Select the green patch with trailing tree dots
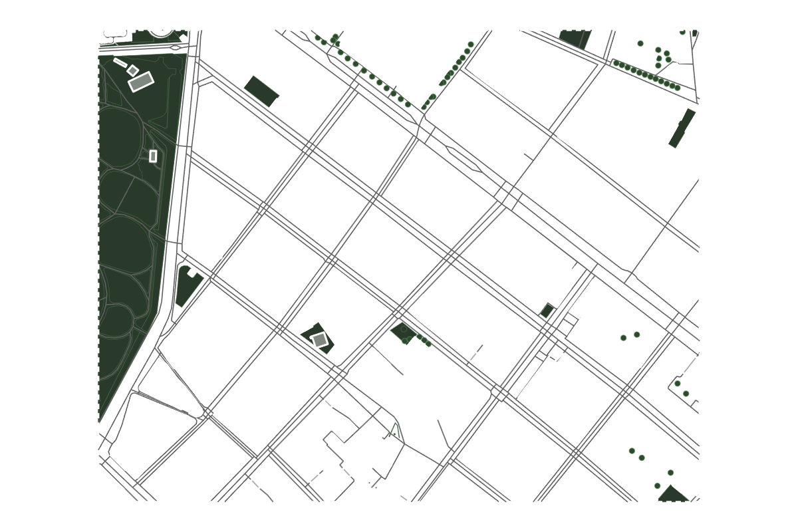The image size is (798, 532). coord(404,332)
